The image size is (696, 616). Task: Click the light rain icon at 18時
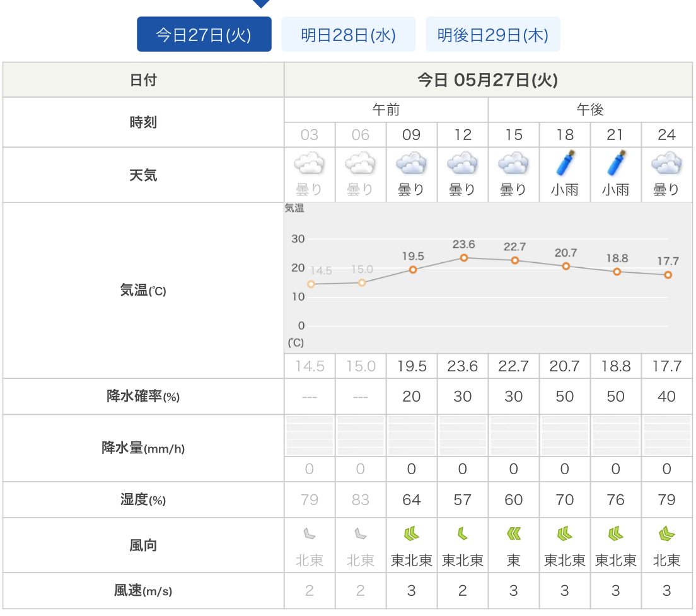tap(564, 164)
